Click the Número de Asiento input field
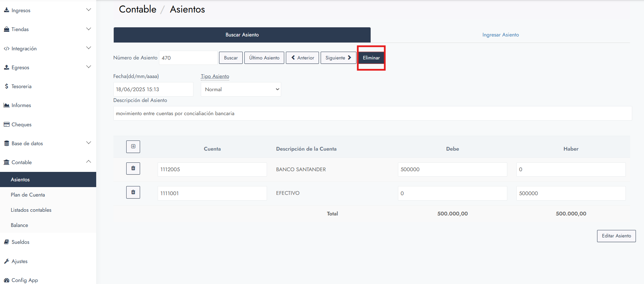This screenshot has width=644, height=284. coord(188,58)
